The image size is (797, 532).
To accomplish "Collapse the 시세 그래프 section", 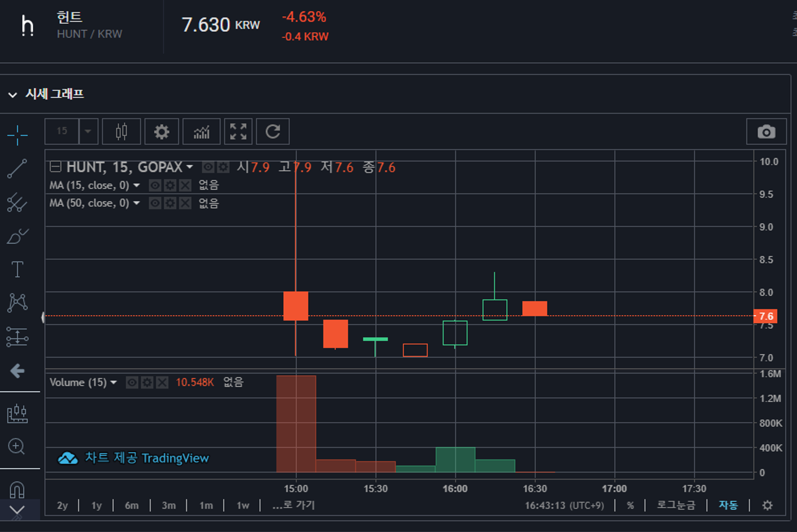I will tap(12, 95).
